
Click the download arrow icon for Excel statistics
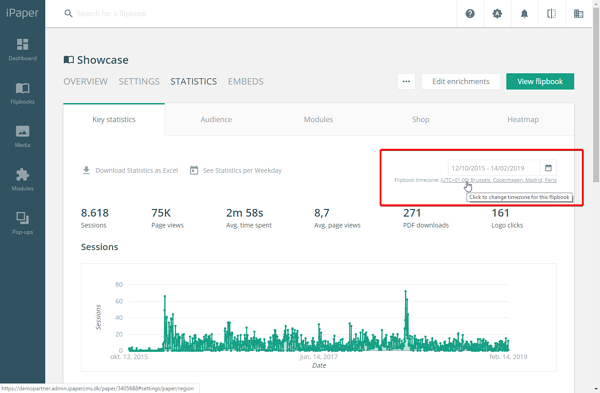click(x=86, y=170)
